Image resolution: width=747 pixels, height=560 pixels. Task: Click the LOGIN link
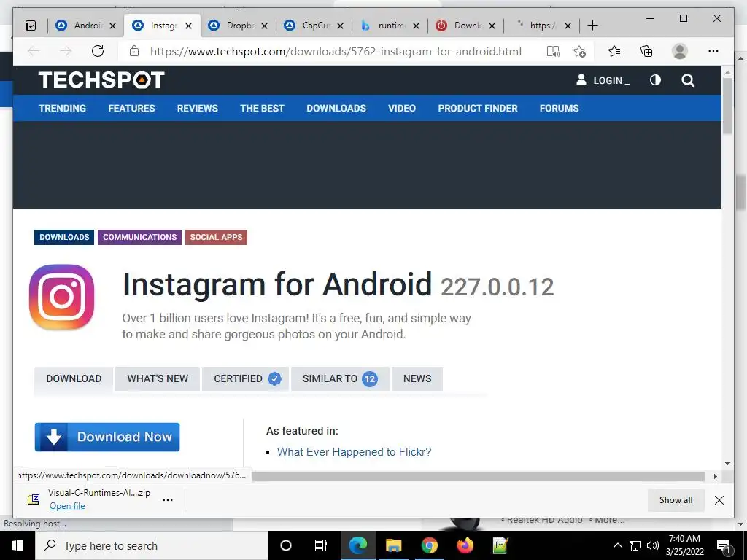click(x=603, y=80)
